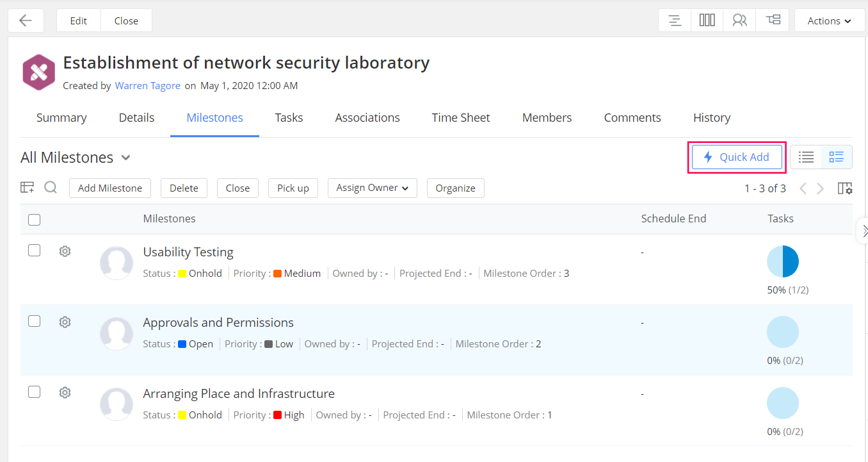Check the Usability Testing milestone checkbox
The height and width of the screenshot is (462, 868).
click(35, 251)
